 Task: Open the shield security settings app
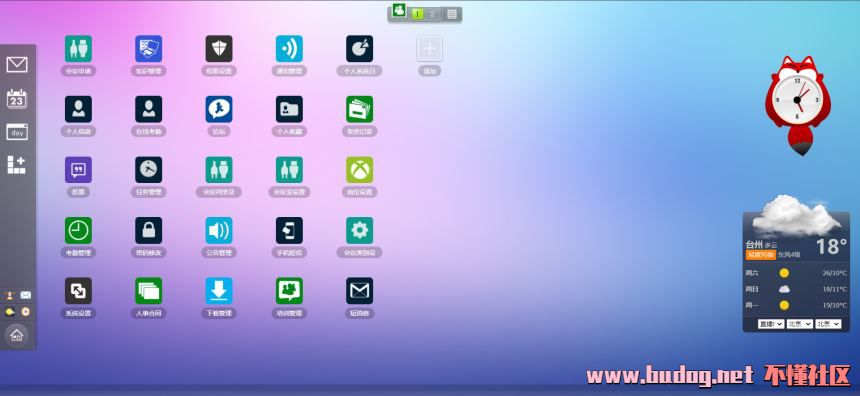[x=219, y=49]
